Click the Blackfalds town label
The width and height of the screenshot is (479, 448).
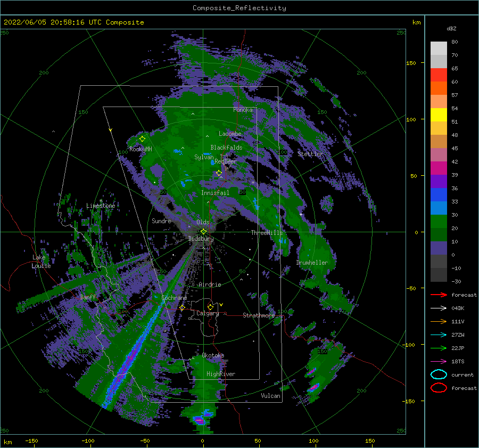[x=226, y=148]
